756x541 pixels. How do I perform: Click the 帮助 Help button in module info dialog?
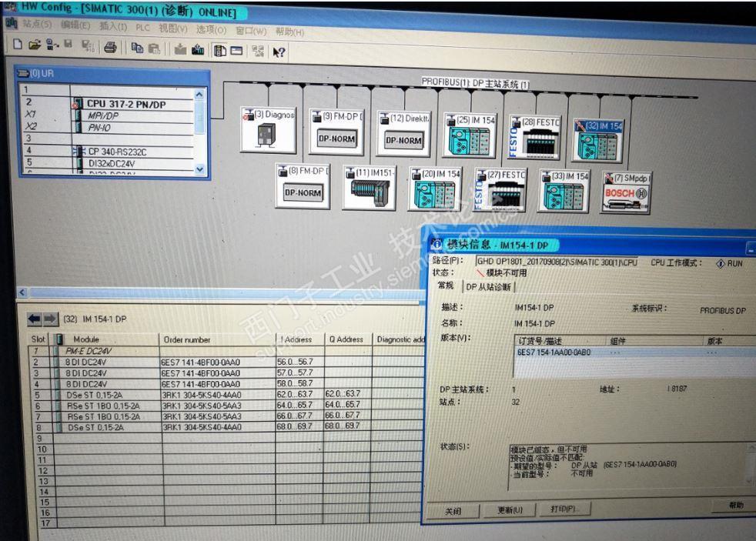[736, 506]
